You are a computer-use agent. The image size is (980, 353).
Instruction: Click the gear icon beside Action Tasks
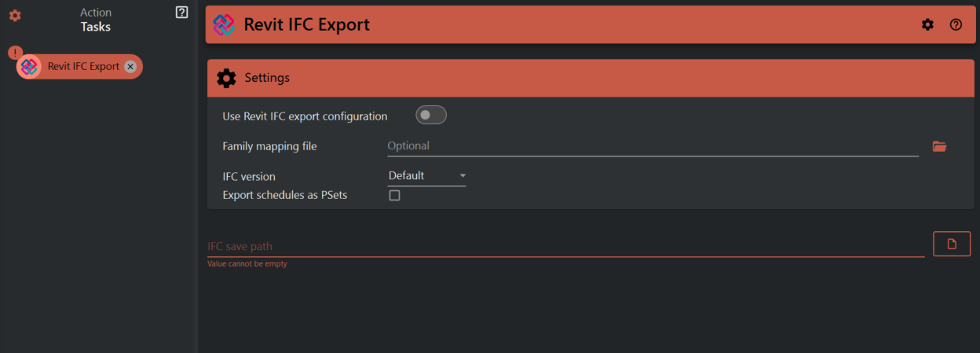point(15,16)
